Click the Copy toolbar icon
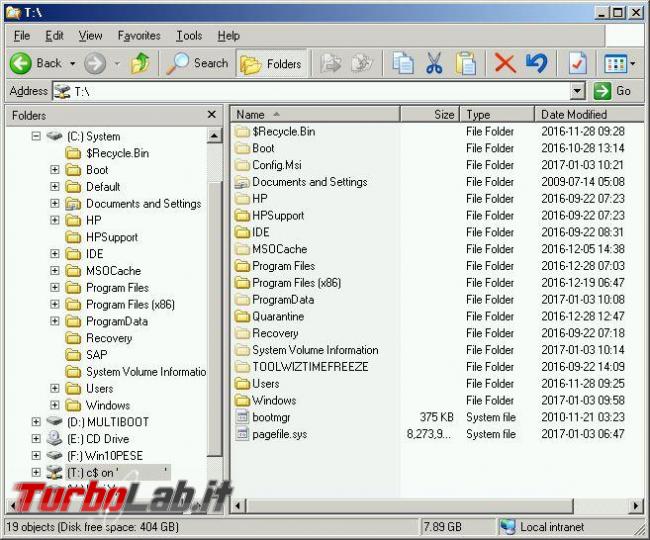The width and height of the screenshot is (650, 540). [403, 63]
